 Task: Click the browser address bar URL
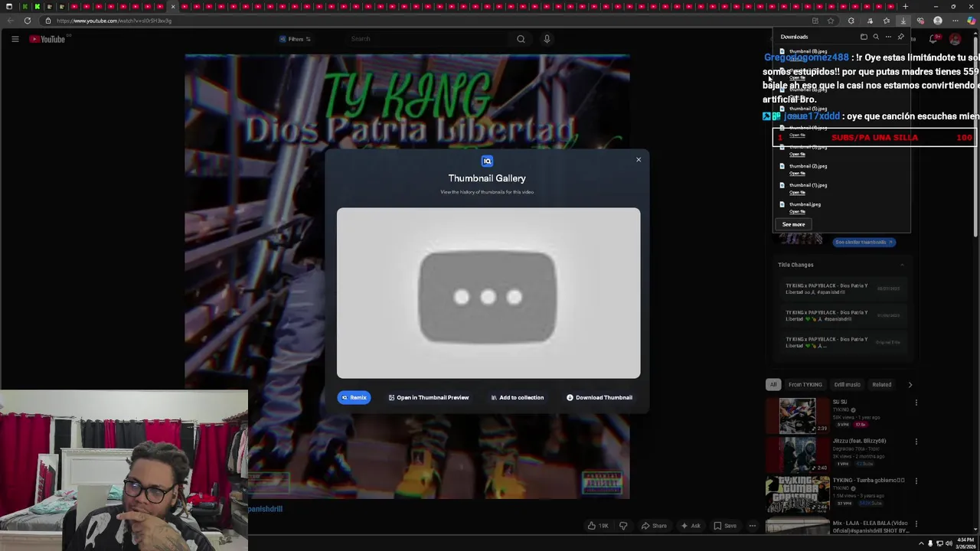pos(113,21)
